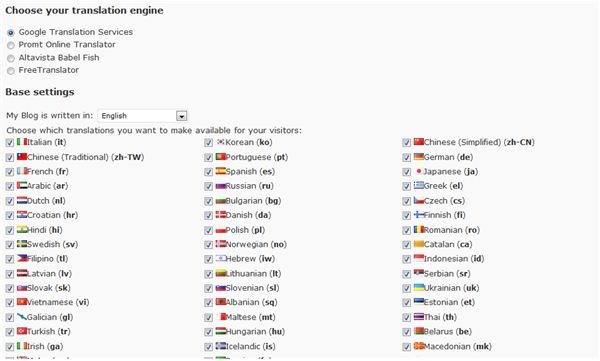This screenshot has width=600, height=361.
Task: Uncheck the German (de) checkbox
Action: click(x=406, y=157)
